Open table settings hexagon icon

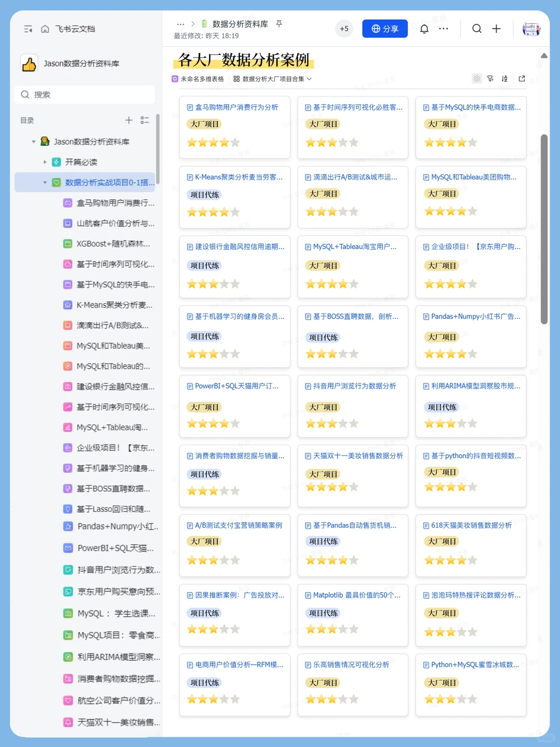(x=477, y=79)
